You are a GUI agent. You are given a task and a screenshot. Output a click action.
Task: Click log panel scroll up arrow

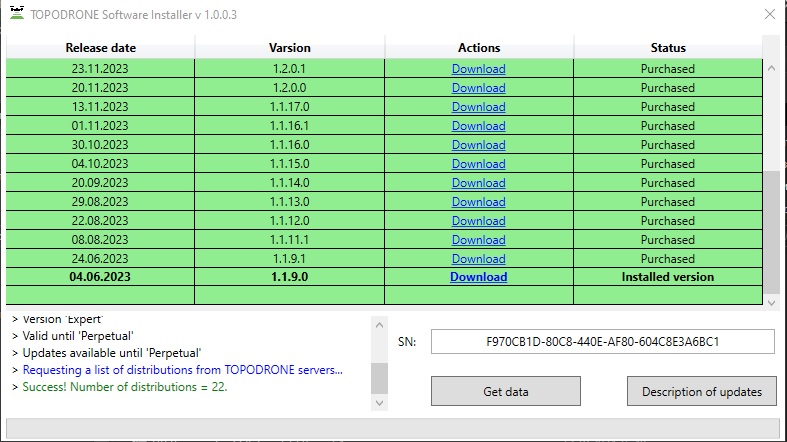click(x=379, y=325)
